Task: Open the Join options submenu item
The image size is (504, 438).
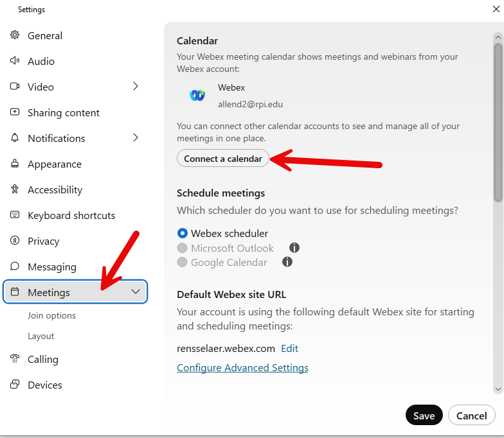Action: click(51, 315)
